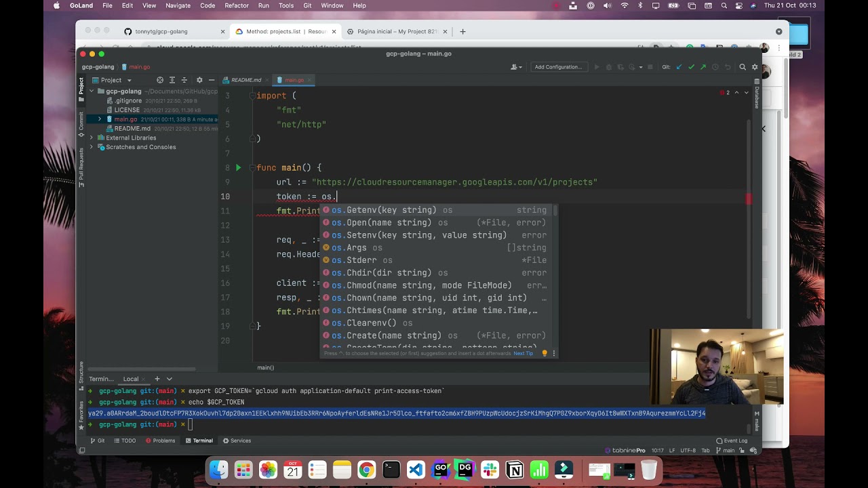868x488 pixels.
Task: Expand Scratches and Consoles node
Action: click(x=92, y=147)
